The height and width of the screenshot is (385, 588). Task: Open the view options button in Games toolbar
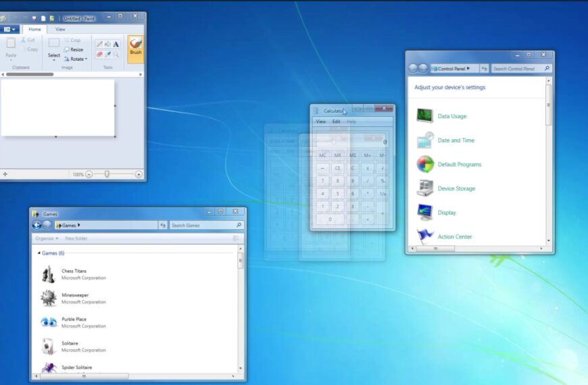pos(235,238)
